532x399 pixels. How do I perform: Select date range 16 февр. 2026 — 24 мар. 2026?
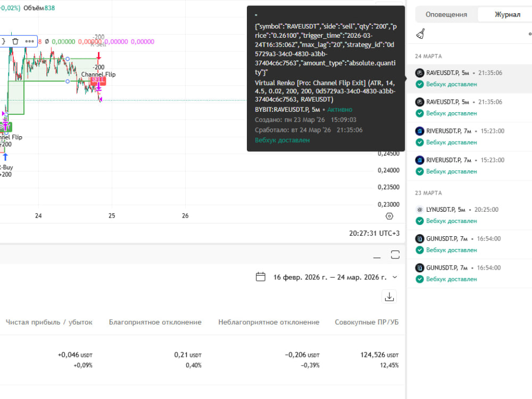coord(330,277)
